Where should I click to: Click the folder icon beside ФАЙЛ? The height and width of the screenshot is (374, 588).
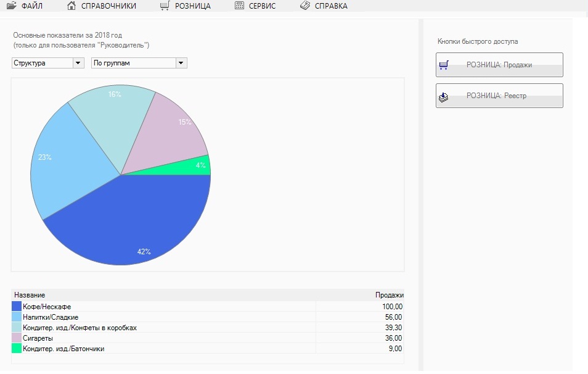(x=11, y=6)
